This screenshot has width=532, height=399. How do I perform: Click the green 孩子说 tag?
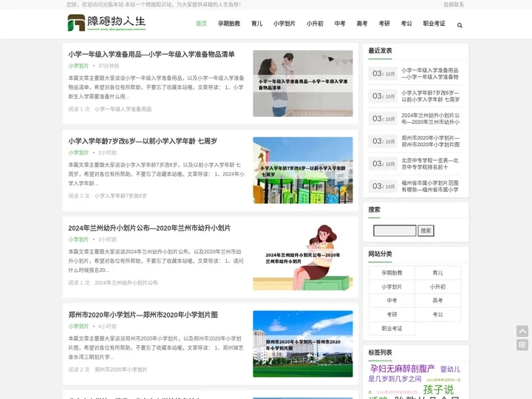(438, 389)
